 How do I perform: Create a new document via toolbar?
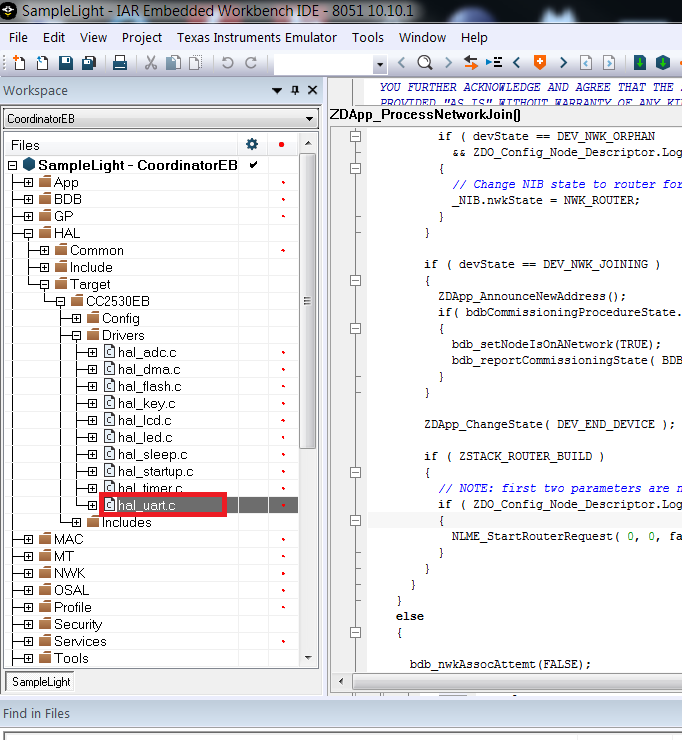click(19, 63)
